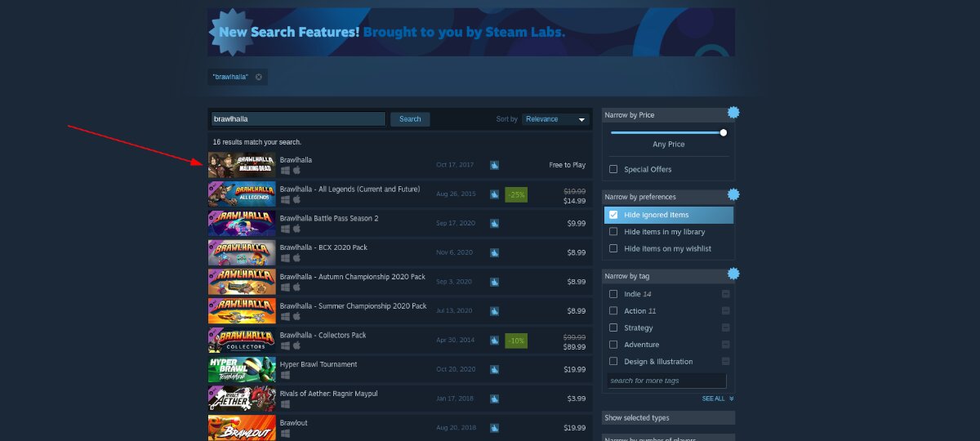The width and height of the screenshot is (980, 441).
Task: Click the BCX 2020 Pack thumbnail
Action: pyautogui.click(x=242, y=252)
